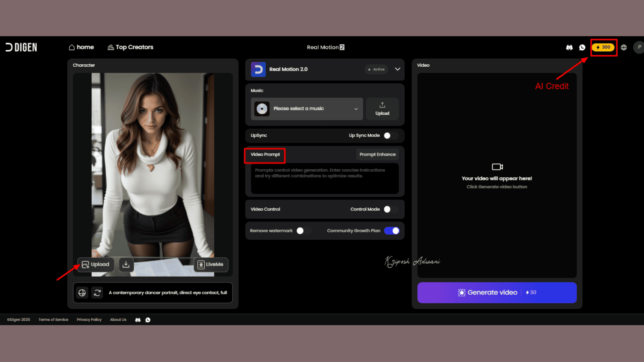
Task: Turn on Control Mode switch
Action: pyautogui.click(x=391, y=209)
